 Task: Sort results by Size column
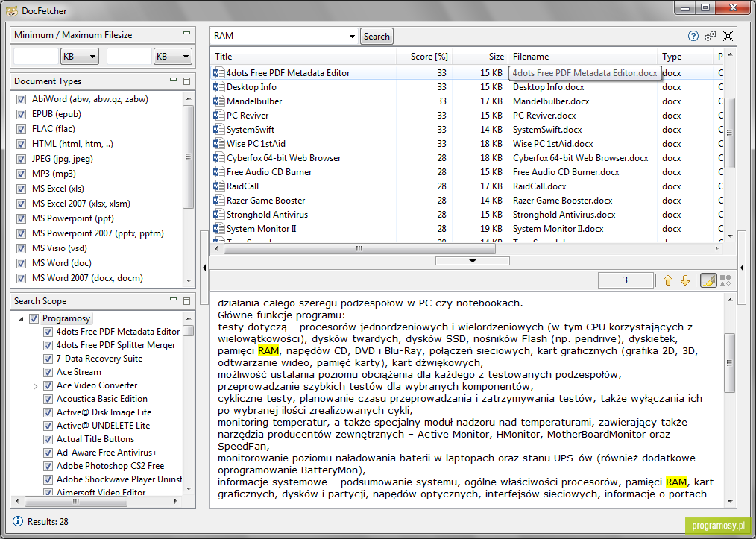[479, 57]
